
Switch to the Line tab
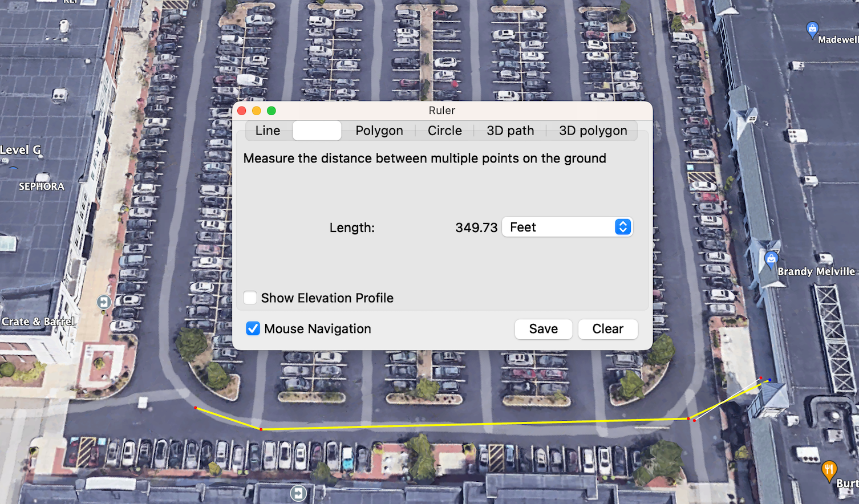[268, 131]
